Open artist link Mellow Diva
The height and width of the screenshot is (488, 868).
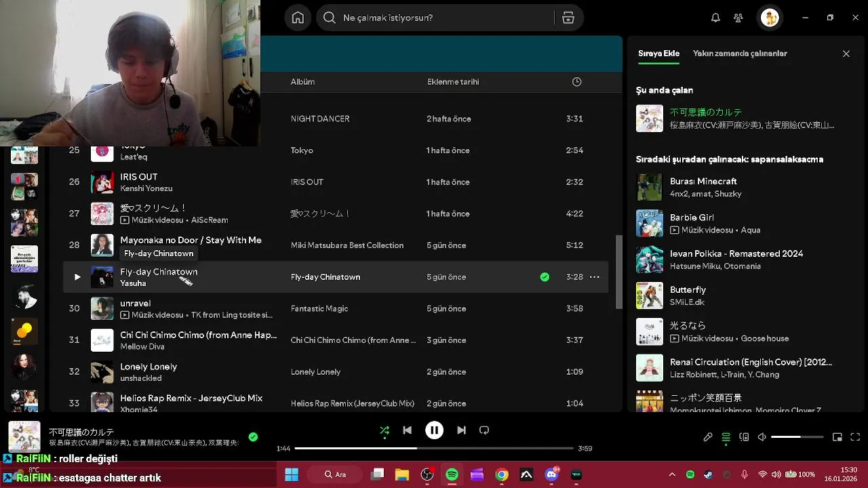[142, 346]
